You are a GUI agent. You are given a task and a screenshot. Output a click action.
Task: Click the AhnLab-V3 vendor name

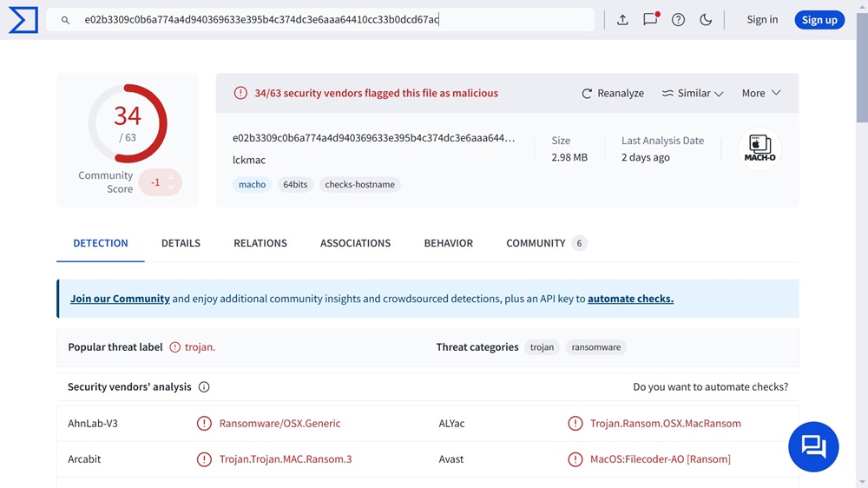pyautogui.click(x=93, y=423)
